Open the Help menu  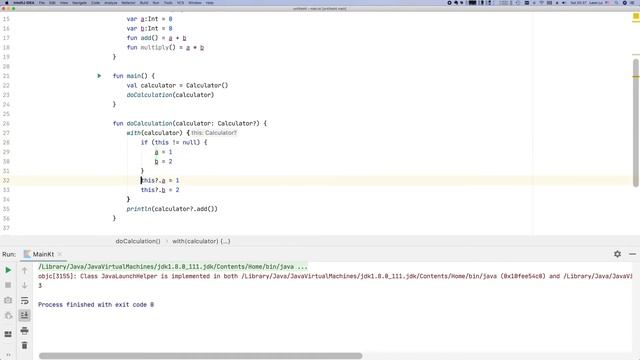tap(209, 3)
